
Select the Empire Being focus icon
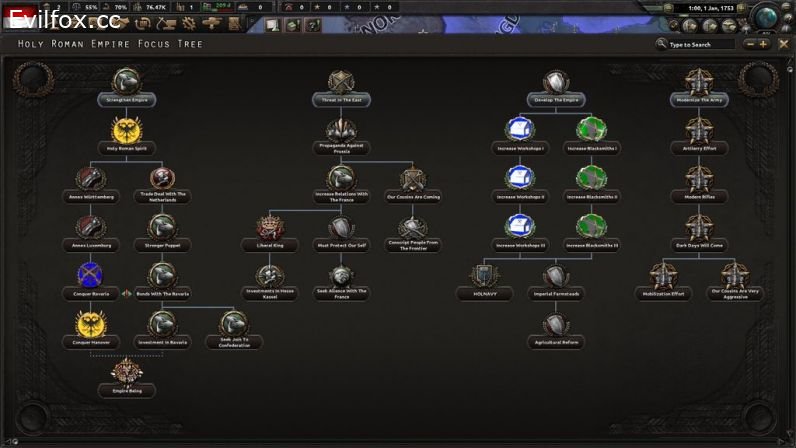point(127,372)
